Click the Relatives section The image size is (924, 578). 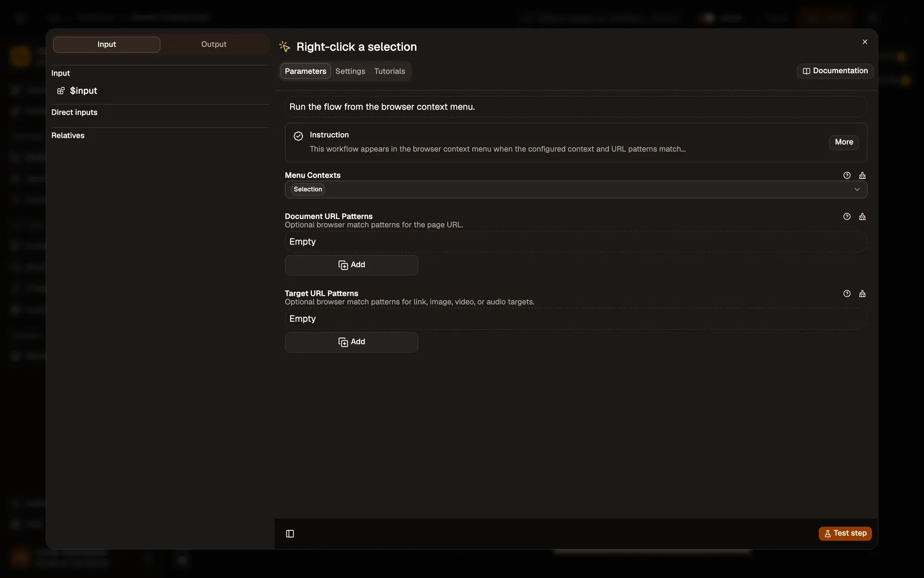[68, 135]
